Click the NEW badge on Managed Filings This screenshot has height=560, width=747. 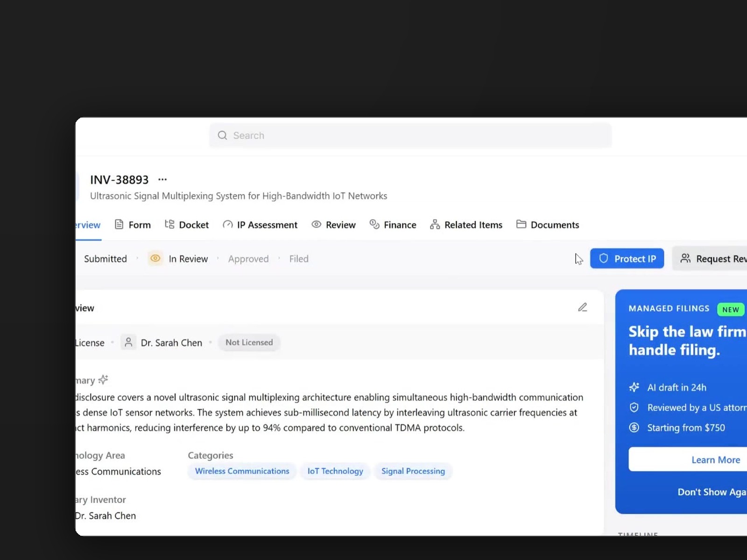[731, 309]
